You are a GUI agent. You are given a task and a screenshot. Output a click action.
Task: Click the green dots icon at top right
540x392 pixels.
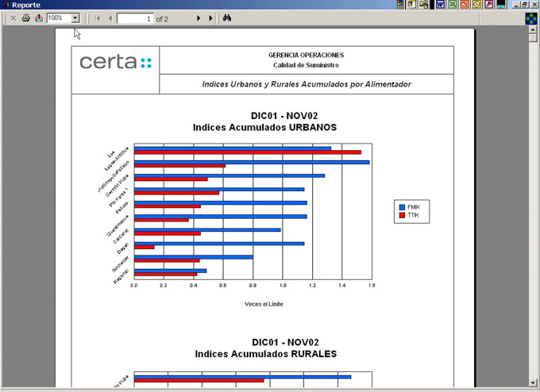tap(532, 17)
